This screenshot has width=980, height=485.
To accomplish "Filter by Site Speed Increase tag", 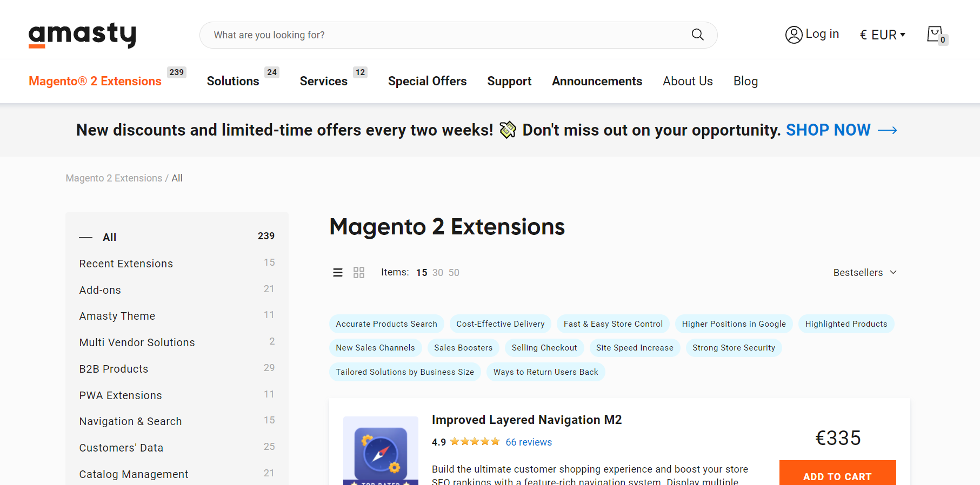I will click(x=635, y=348).
